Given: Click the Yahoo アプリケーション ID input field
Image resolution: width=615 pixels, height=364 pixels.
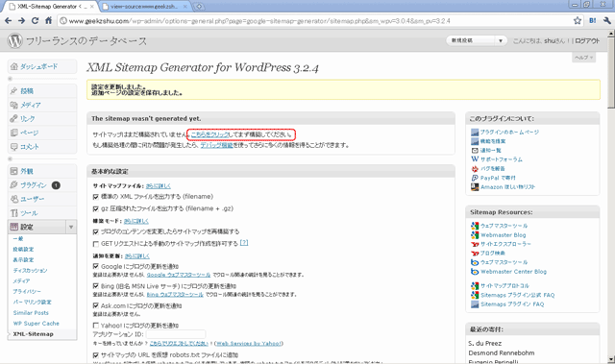Looking at the screenshot, I should (176, 334).
